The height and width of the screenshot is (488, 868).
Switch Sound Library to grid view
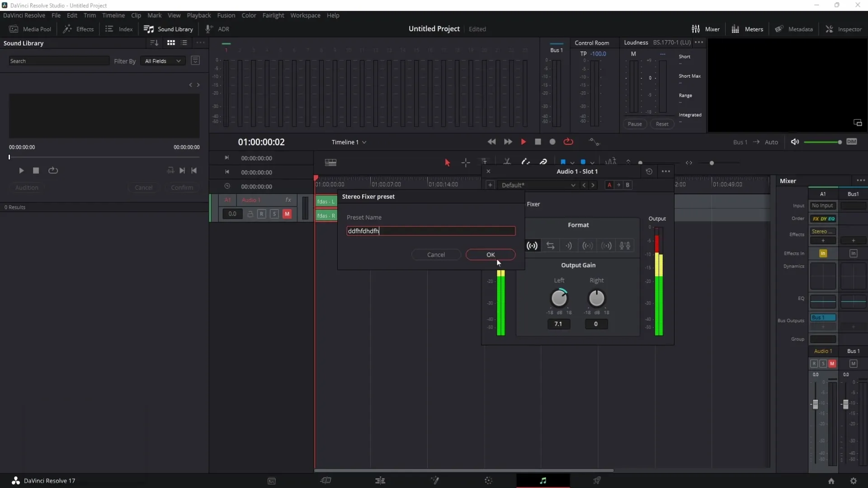coord(171,43)
